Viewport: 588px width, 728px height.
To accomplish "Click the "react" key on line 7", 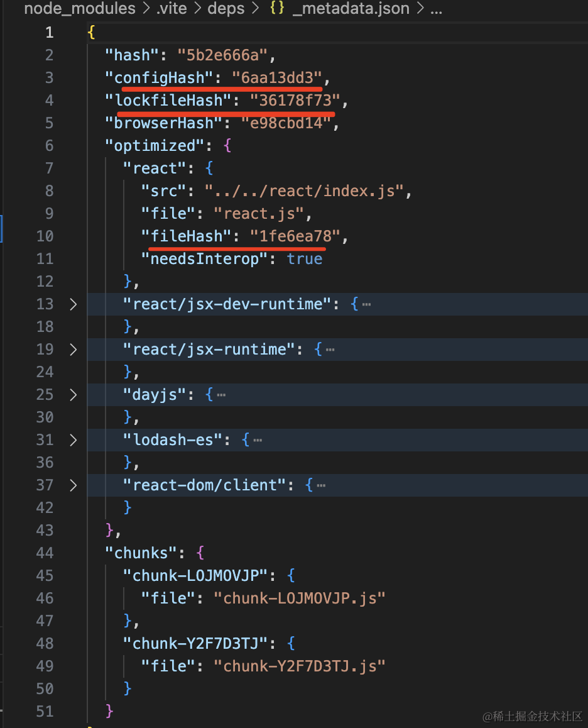I will pyautogui.click(x=155, y=168).
